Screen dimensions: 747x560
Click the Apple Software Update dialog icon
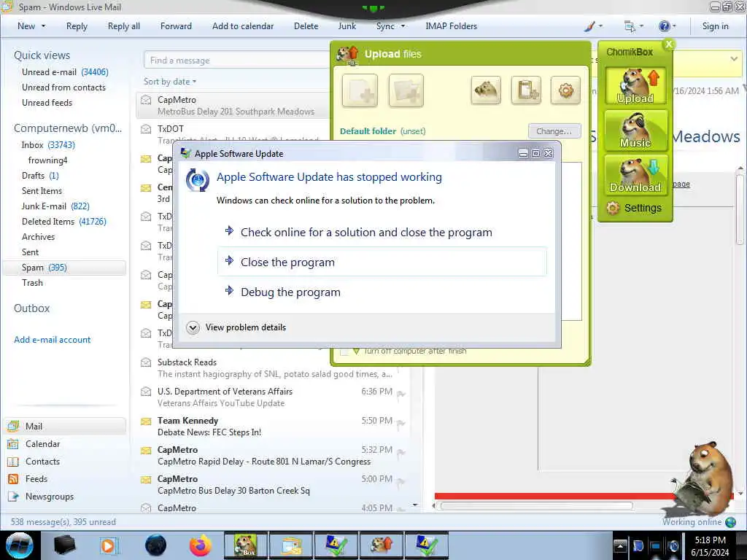[197, 180]
